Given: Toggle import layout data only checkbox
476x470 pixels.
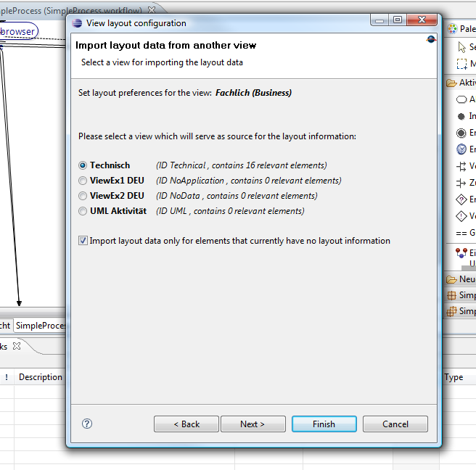Looking at the screenshot, I should coord(83,241).
